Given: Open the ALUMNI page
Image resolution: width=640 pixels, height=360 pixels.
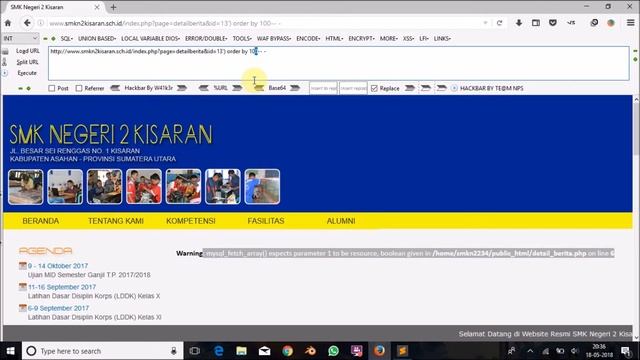Looking at the screenshot, I should tap(341, 221).
